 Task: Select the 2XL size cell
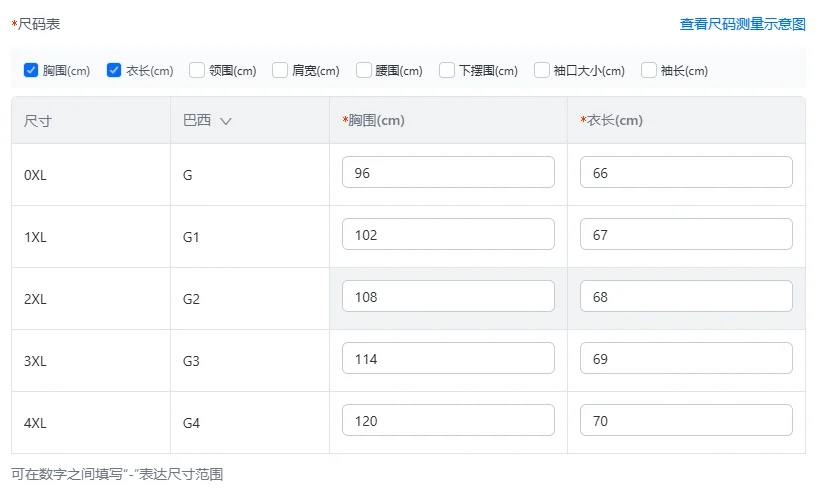click(x=91, y=299)
